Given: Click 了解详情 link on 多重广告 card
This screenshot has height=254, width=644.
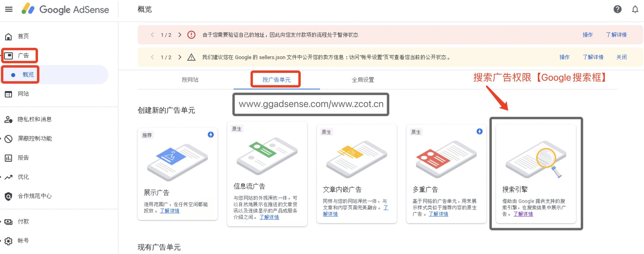Looking at the screenshot, I should coord(438,214).
